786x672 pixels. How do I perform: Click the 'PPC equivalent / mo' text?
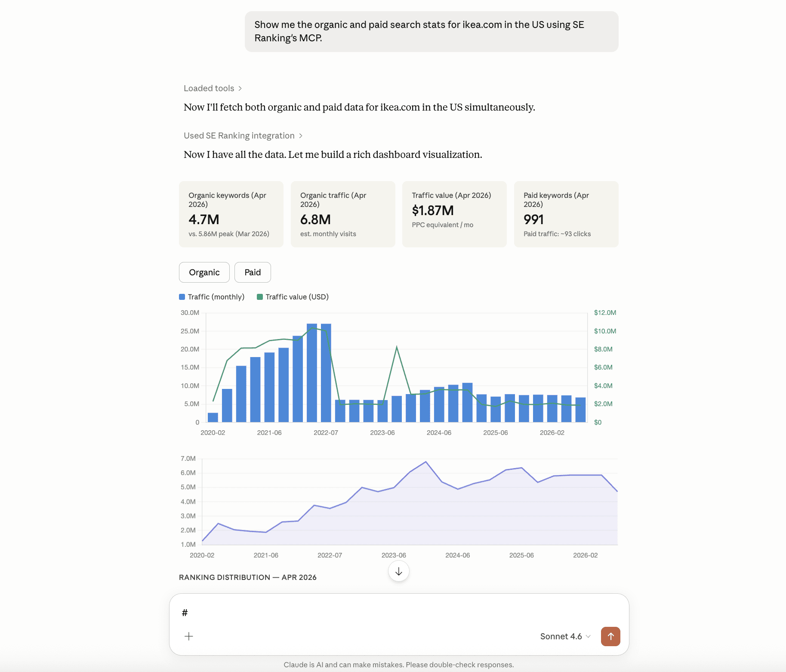[442, 225]
